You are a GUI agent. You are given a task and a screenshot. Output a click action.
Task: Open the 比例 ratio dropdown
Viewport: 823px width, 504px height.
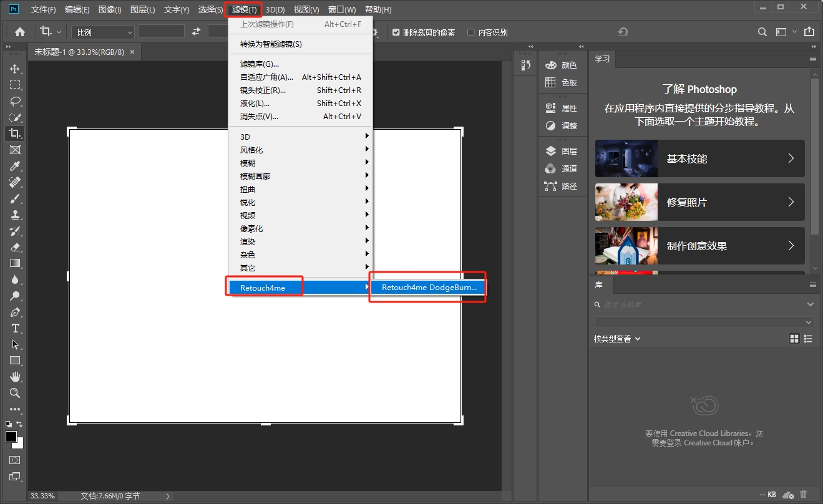(x=103, y=32)
